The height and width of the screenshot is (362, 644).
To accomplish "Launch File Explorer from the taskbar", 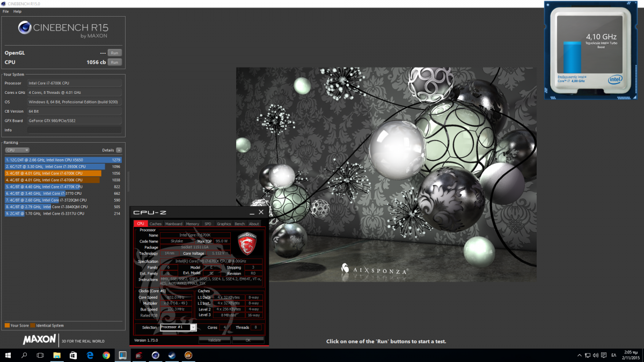I will click(x=57, y=355).
